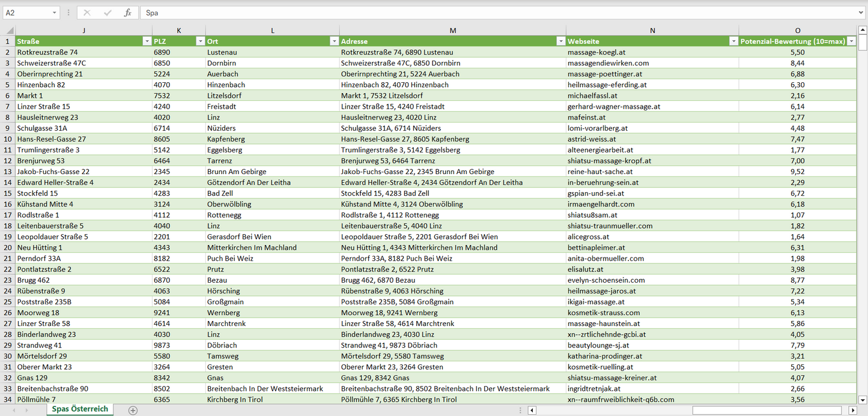868x416 pixels.
Task: Select column M by its header
Action: 452,31
